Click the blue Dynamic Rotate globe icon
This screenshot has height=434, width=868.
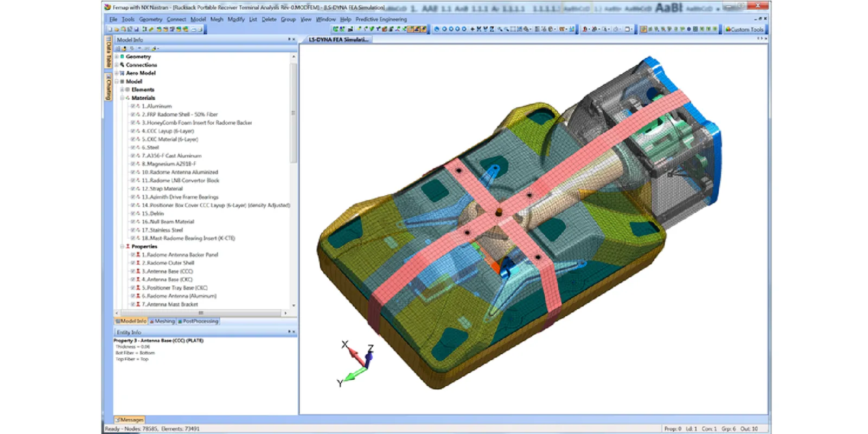click(437, 29)
